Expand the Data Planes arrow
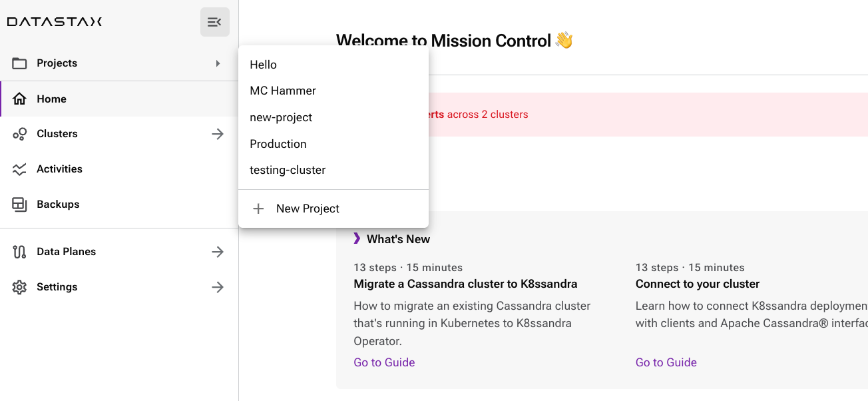Screen dimensions: 868x401 (218, 251)
